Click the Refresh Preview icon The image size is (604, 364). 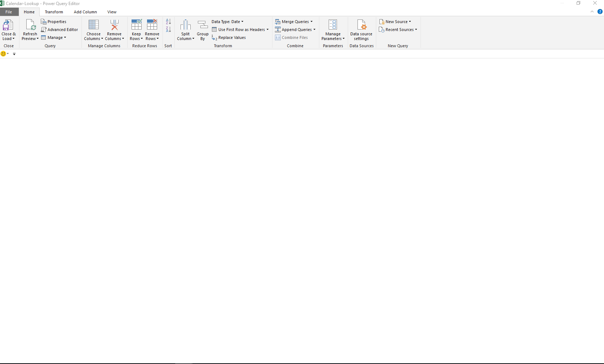(30, 25)
